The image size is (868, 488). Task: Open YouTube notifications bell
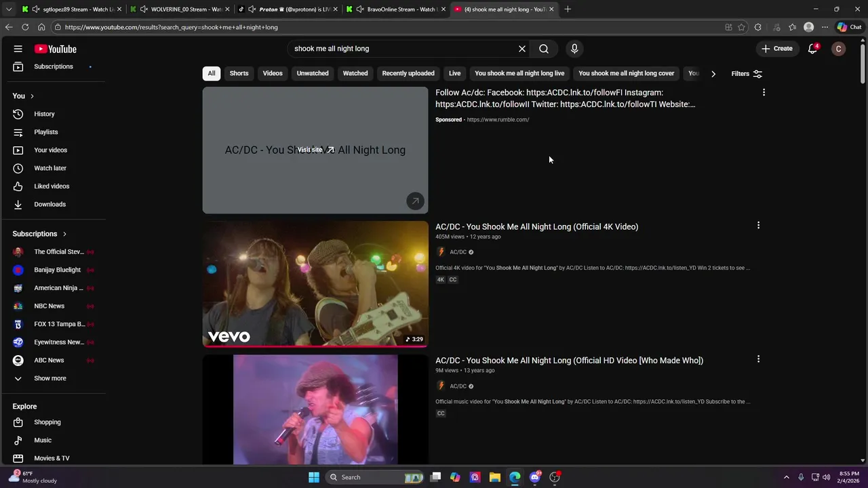[813, 49]
